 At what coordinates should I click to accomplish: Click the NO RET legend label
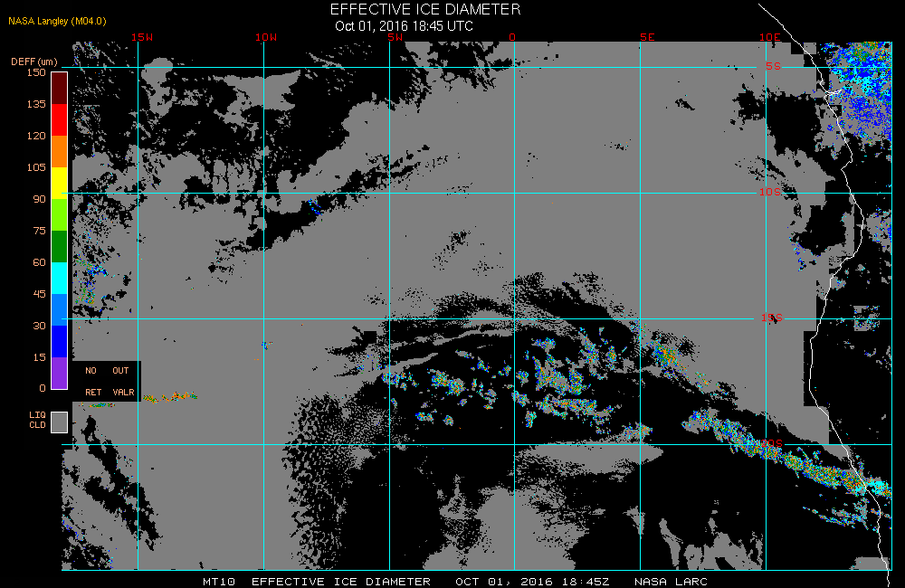(93, 382)
